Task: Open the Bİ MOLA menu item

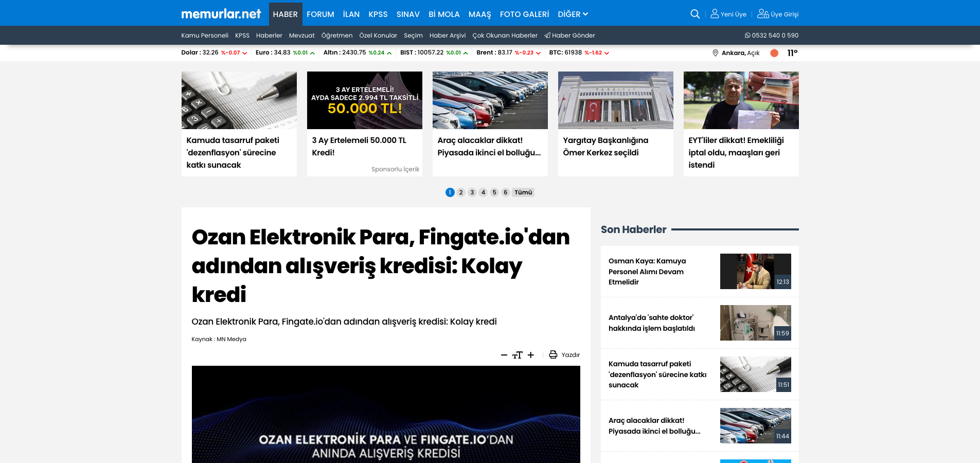Action: pyautogui.click(x=444, y=14)
